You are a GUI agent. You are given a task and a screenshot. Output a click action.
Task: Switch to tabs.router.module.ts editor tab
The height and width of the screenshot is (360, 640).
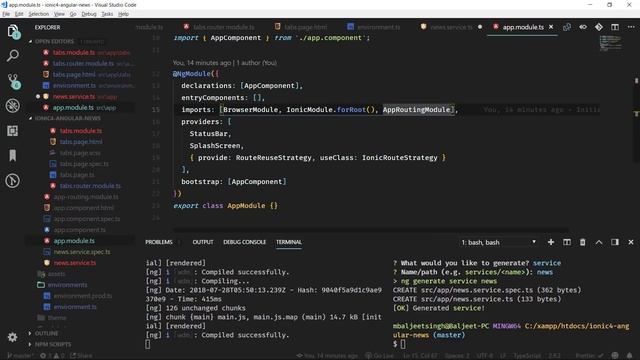(219, 27)
